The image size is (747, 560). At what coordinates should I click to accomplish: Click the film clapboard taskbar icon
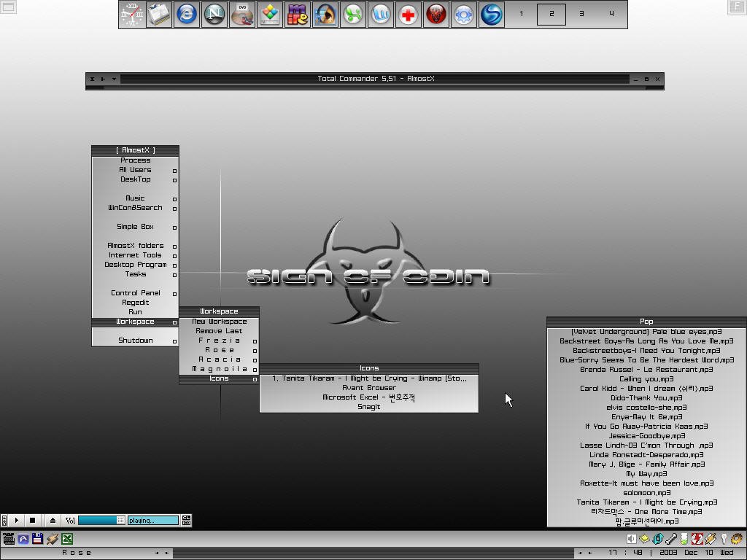(9, 539)
